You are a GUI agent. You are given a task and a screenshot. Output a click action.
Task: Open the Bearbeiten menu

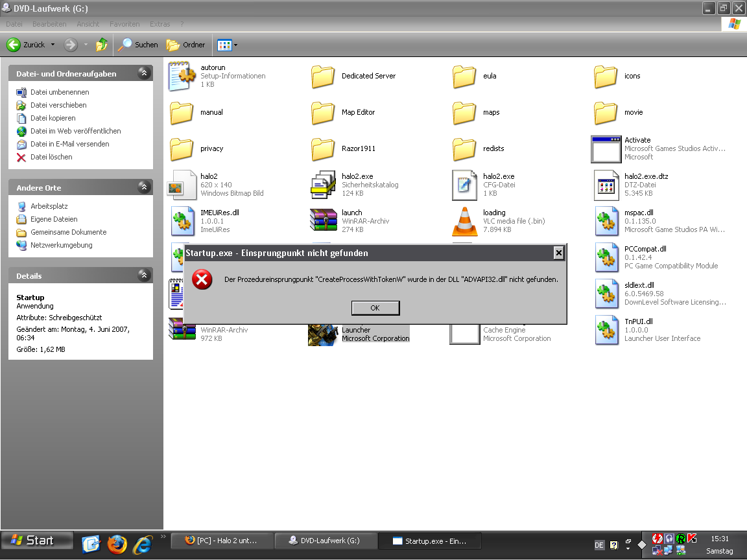(x=49, y=24)
